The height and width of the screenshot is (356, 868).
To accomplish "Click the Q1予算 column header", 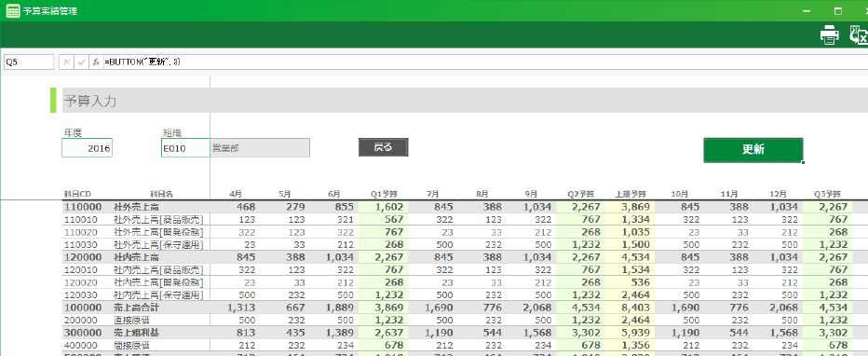I will 384,195.
